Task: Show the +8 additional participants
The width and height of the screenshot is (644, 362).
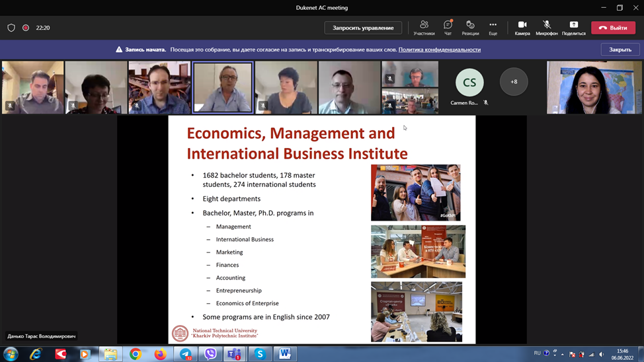Action: [x=514, y=82]
